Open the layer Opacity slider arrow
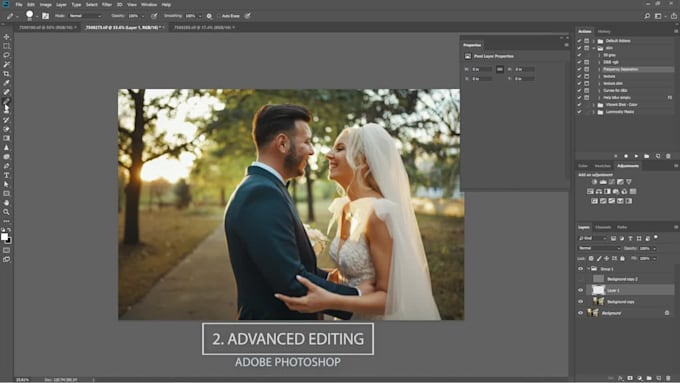Screen dimensions: 680x383 (654, 249)
